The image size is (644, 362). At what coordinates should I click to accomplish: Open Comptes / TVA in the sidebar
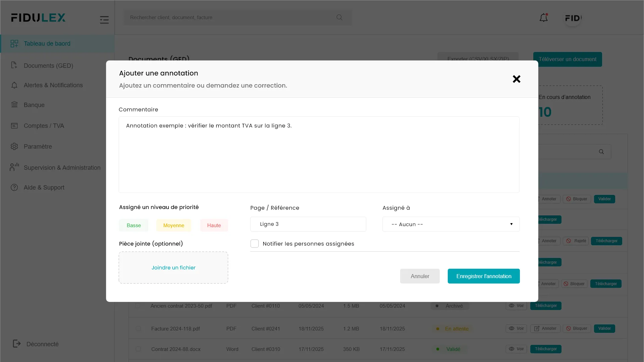[x=44, y=126]
